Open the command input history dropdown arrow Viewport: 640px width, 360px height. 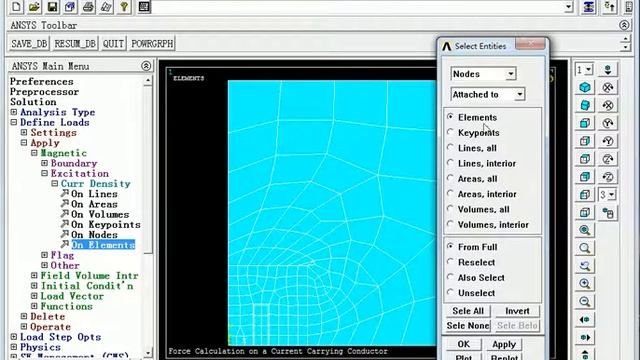pyautogui.click(x=568, y=7)
